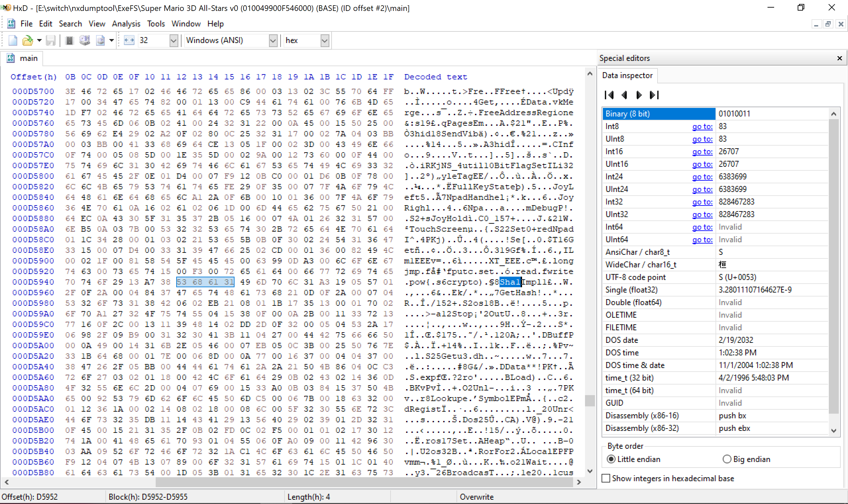This screenshot has width=848, height=504.
Task: Open the Windows (ANSI) encoding dropdown
Action: (x=273, y=40)
